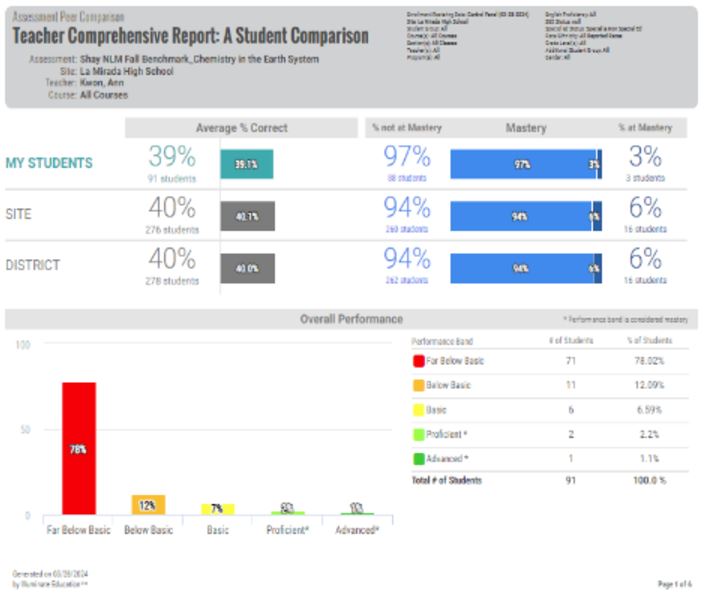
Task: Click the '3 students' at mastery link
Action: [646, 178]
